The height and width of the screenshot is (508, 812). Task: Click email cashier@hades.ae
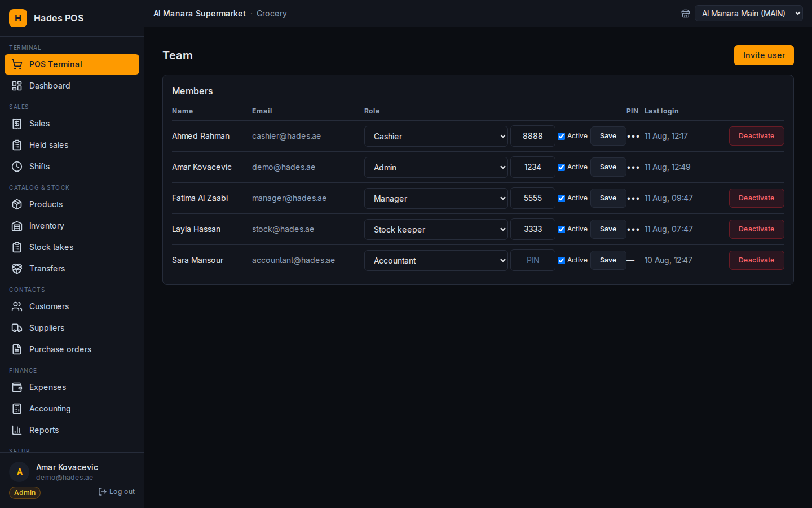coord(286,136)
